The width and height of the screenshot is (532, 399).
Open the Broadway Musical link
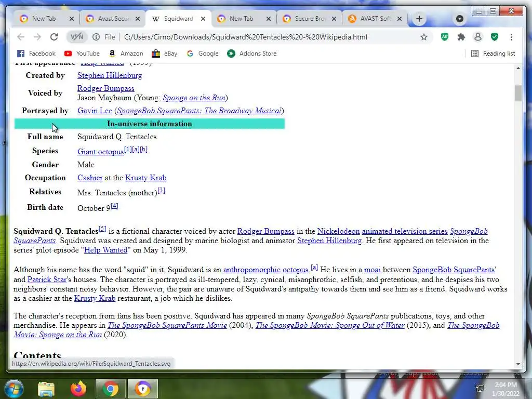(199, 111)
